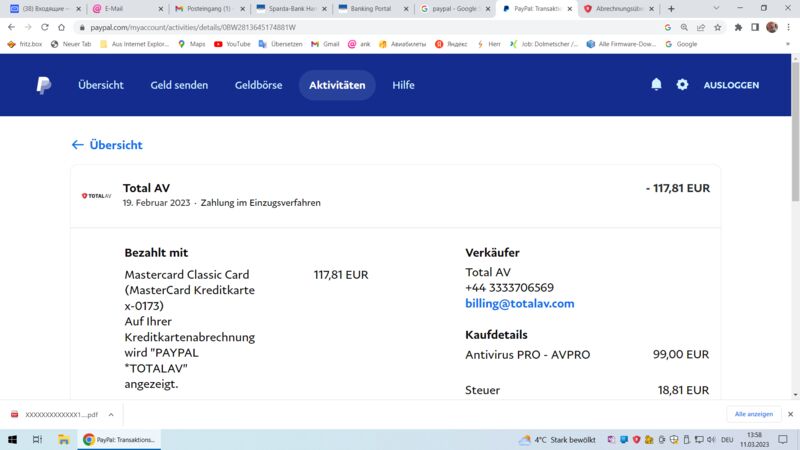Select the +44 3333706569 phone number

pyautogui.click(x=509, y=288)
